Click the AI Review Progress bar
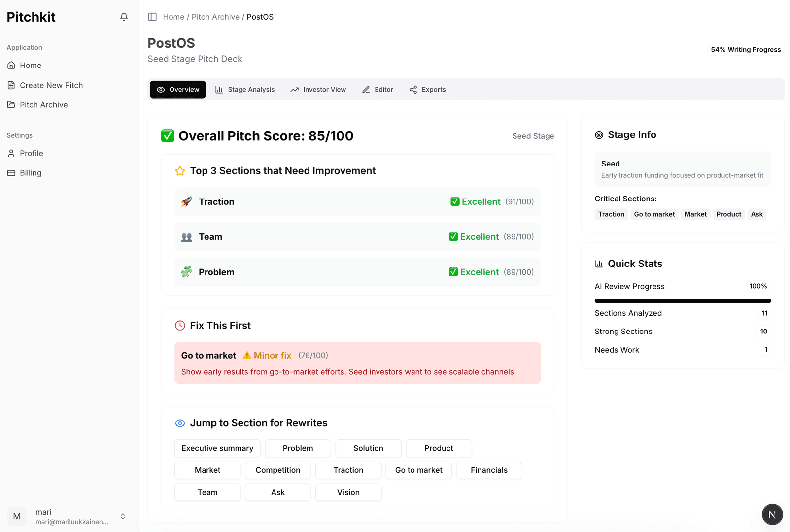 tap(683, 300)
